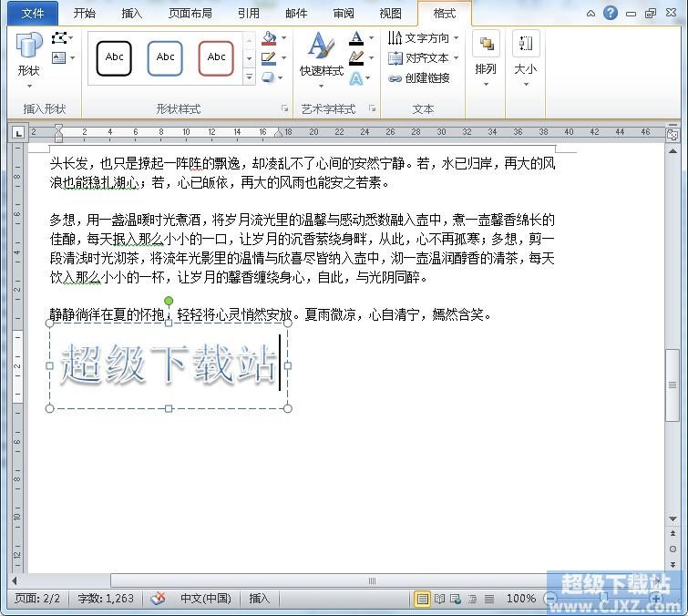Toggle the ruler display button
Image resolution: width=688 pixels, height=616 pixels.
(x=673, y=133)
